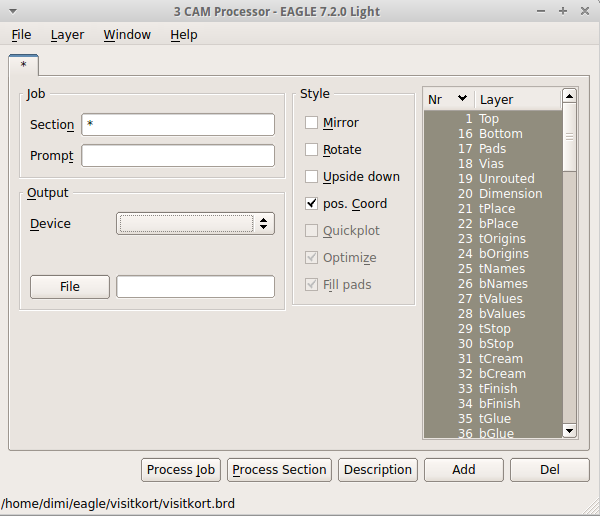This screenshot has width=600, height=516.
Task: Toggle the Optimize checkbox
Action: pyautogui.click(x=311, y=258)
